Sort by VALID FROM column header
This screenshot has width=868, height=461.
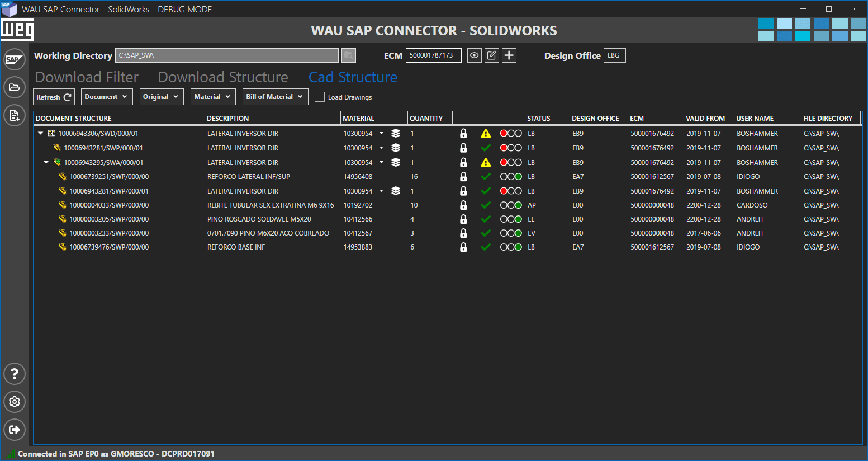(709, 118)
